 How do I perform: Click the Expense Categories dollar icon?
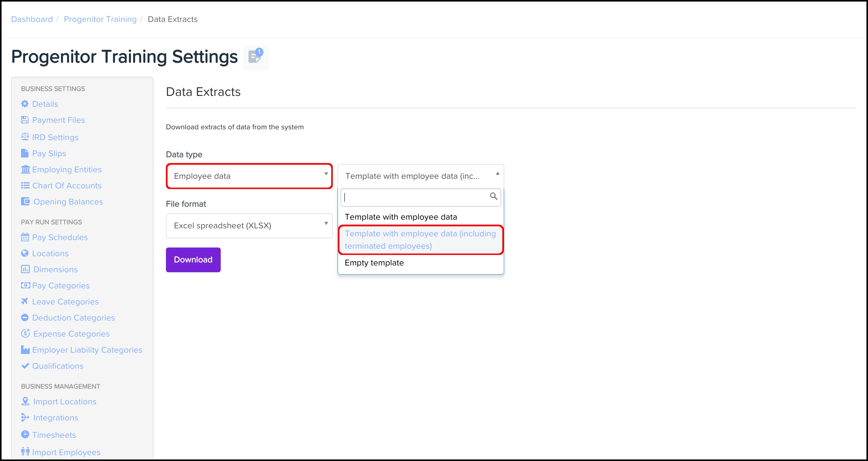point(25,334)
